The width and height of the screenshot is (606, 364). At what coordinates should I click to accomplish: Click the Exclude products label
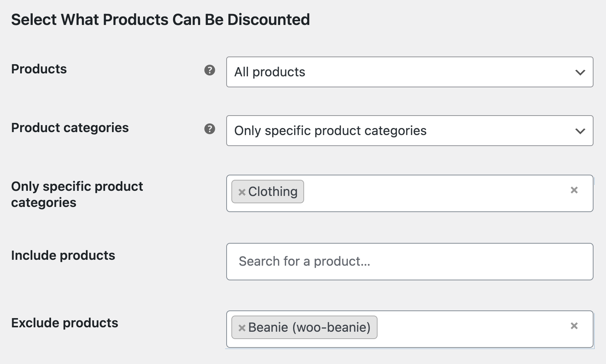64,323
